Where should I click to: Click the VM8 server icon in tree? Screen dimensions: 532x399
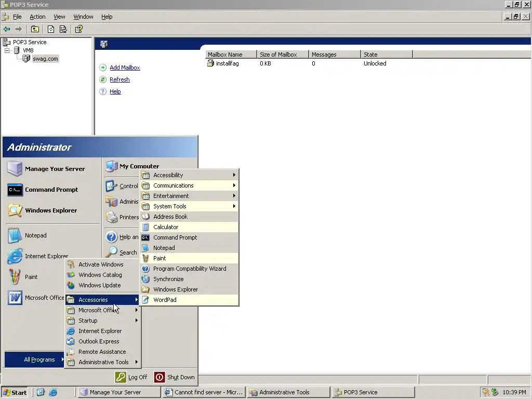pos(17,50)
